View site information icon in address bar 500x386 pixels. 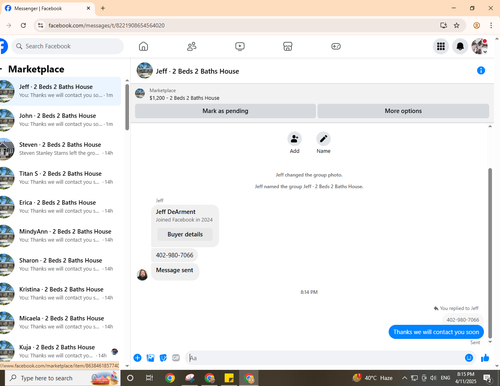click(x=40, y=25)
